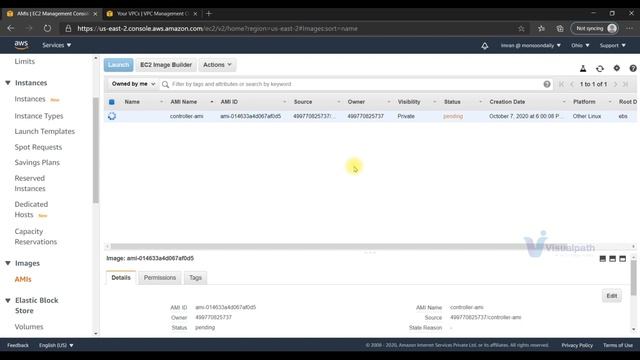Click the Launch button
The width and height of the screenshot is (640, 360).
(x=118, y=65)
